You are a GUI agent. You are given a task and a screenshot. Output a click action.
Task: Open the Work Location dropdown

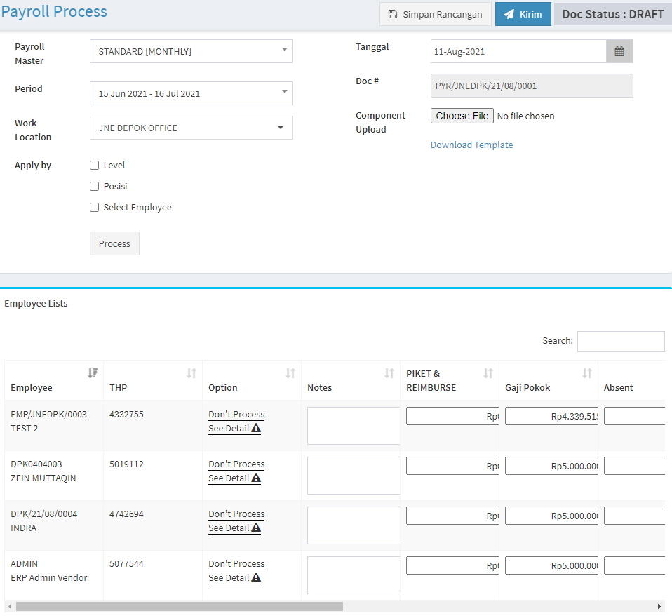pos(191,128)
